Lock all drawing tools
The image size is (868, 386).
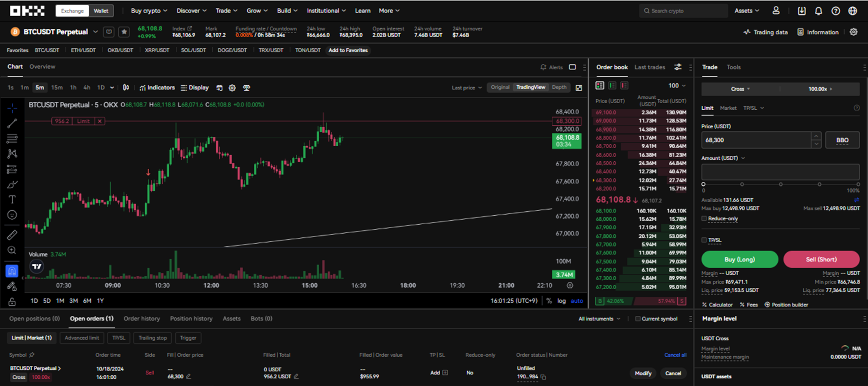(x=12, y=302)
